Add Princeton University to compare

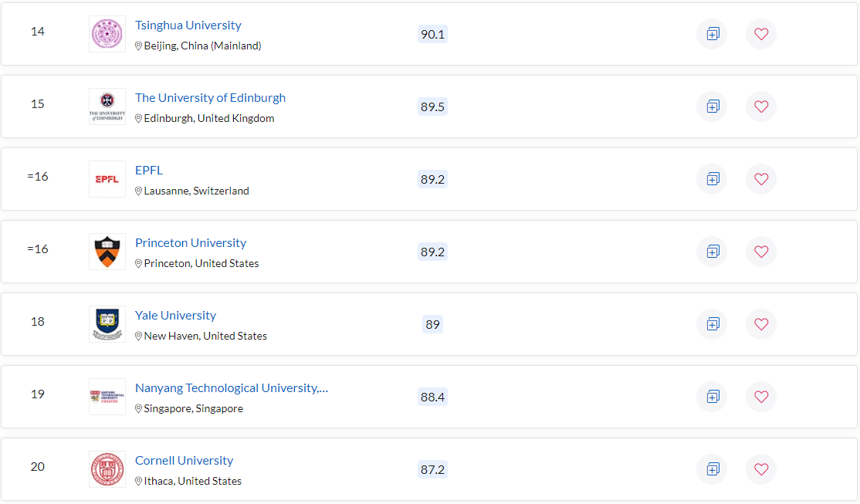(712, 252)
